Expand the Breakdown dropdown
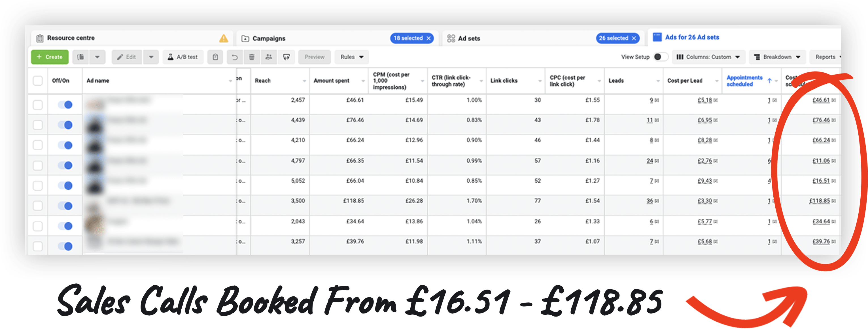 coord(777,57)
